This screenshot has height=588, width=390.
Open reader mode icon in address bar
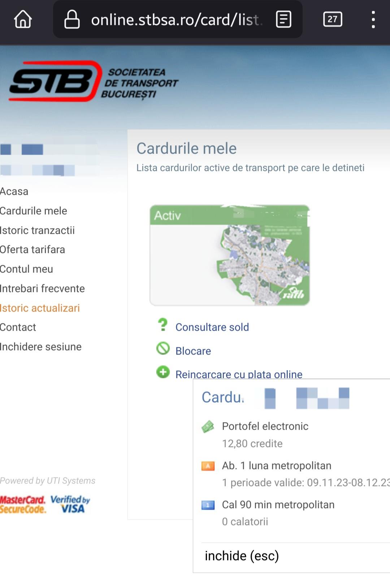pos(283,19)
